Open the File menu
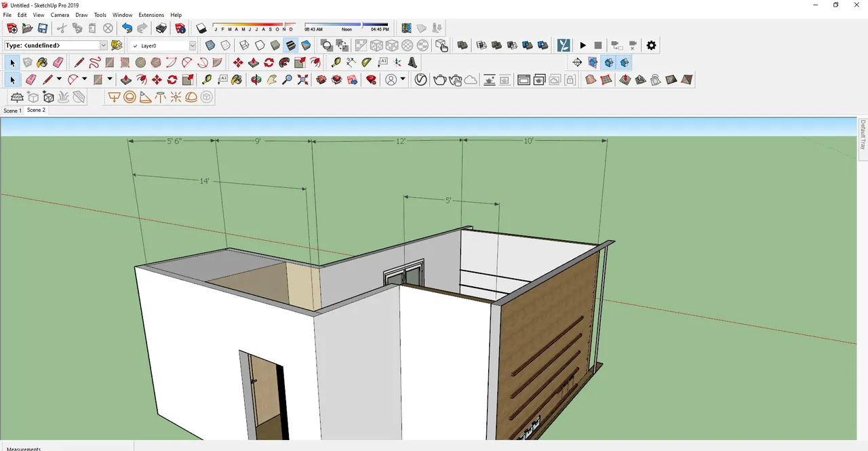The width and height of the screenshot is (868, 451). tap(7, 15)
